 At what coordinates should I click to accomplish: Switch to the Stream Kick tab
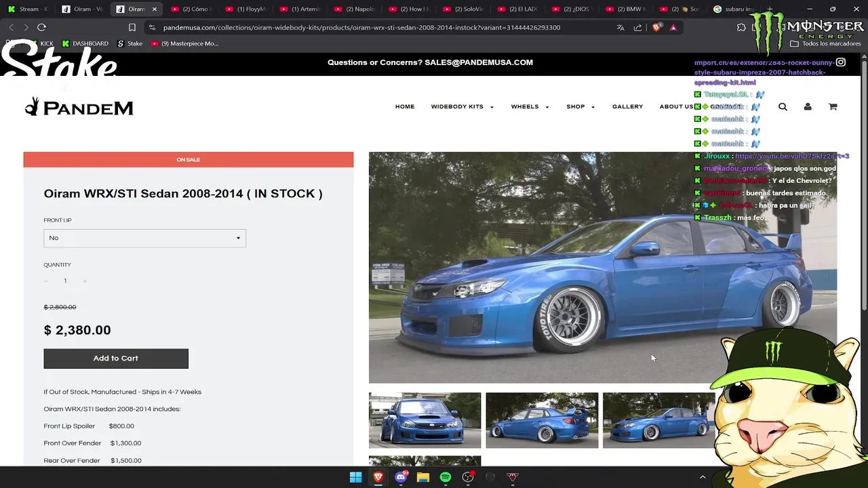pos(28,9)
